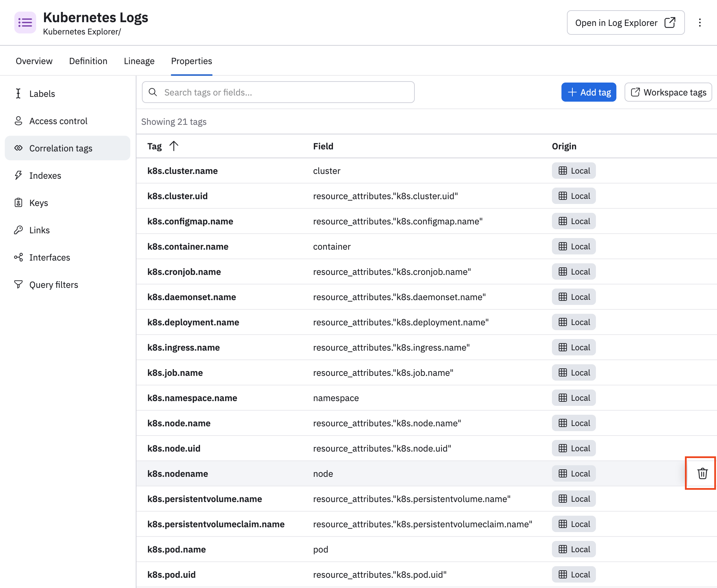Click the k8s.node.name tag

point(179,423)
